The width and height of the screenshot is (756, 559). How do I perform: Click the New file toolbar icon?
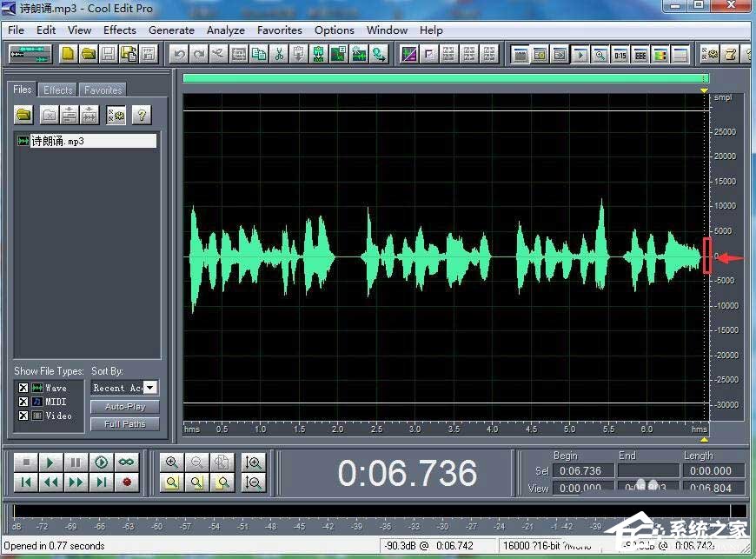click(x=68, y=54)
